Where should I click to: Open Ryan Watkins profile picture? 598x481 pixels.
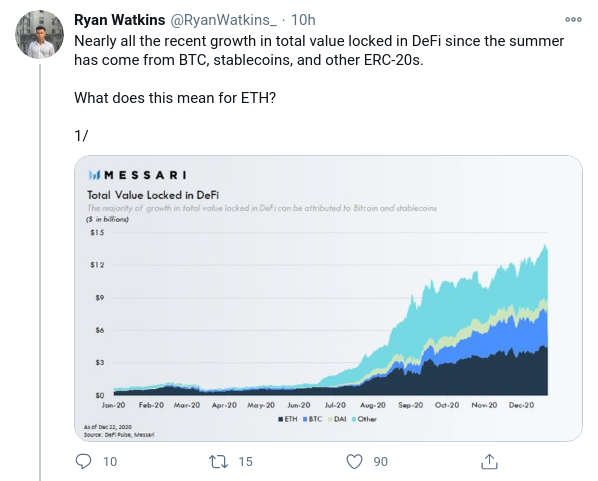coord(39,35)
